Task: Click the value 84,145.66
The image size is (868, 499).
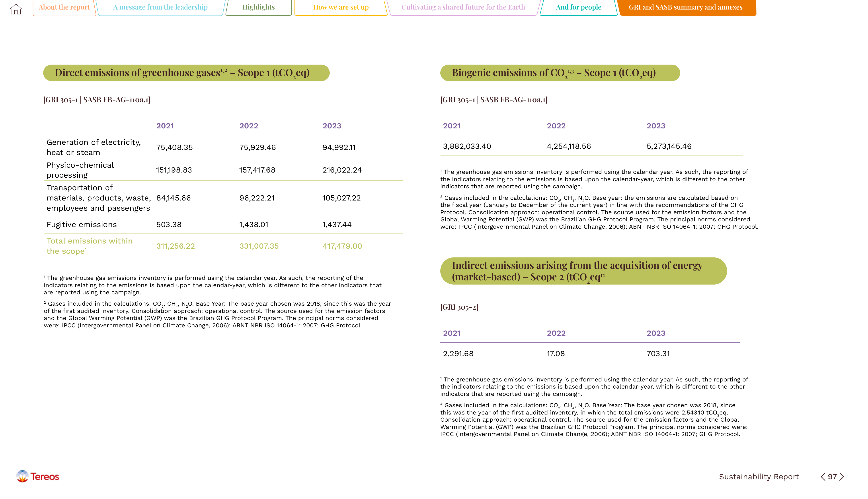Action: pos(174,198)
